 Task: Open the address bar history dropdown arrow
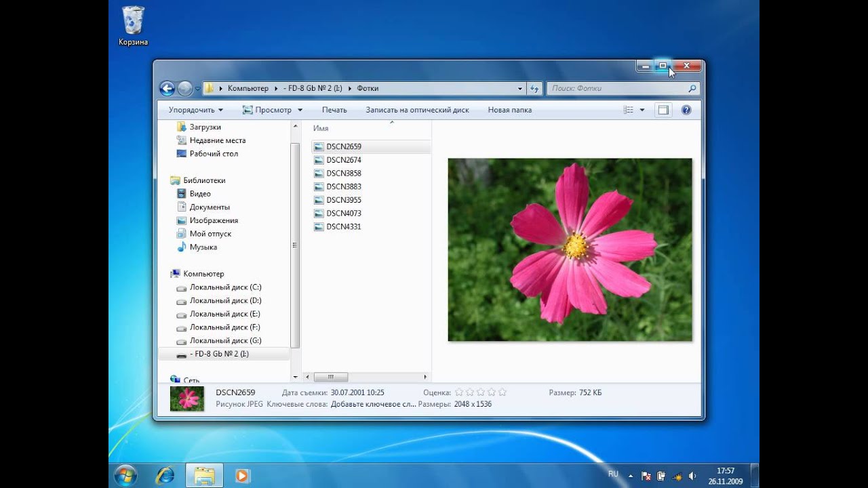(x=520, y=89)
